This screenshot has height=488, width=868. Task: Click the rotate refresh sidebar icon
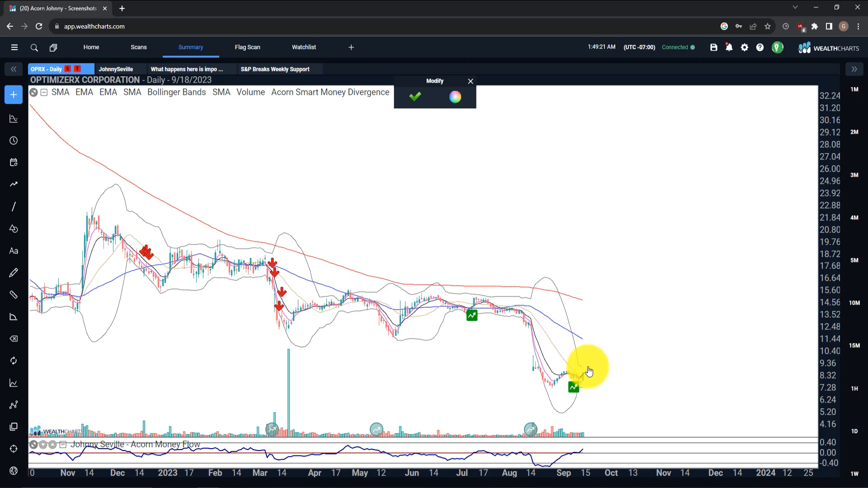14,361
